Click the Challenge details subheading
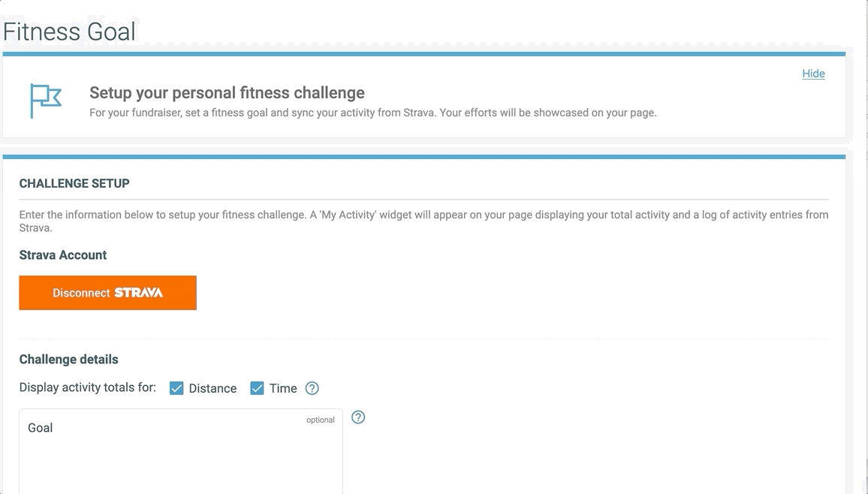Screen dimensions: 868x494 (68, 360)
